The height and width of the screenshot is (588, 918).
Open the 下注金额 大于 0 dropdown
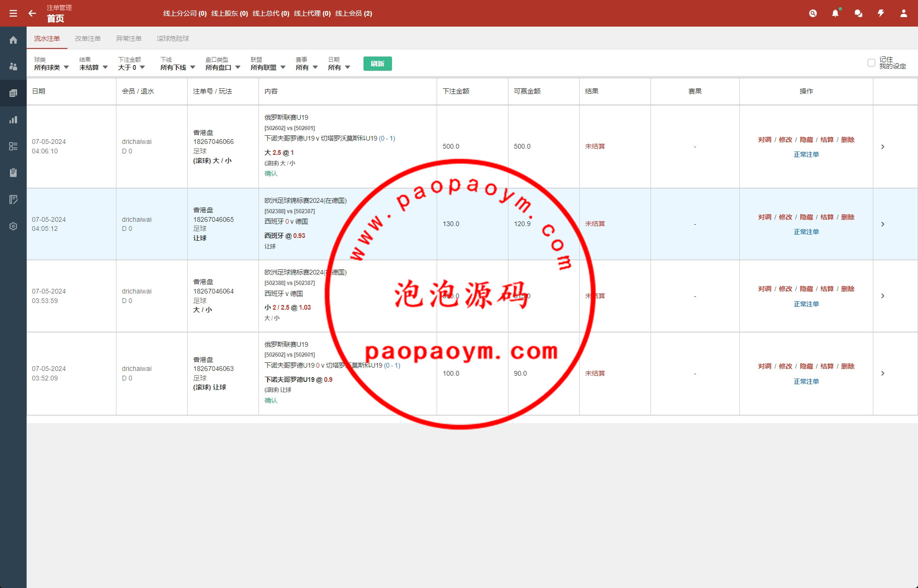pos(132,64)
